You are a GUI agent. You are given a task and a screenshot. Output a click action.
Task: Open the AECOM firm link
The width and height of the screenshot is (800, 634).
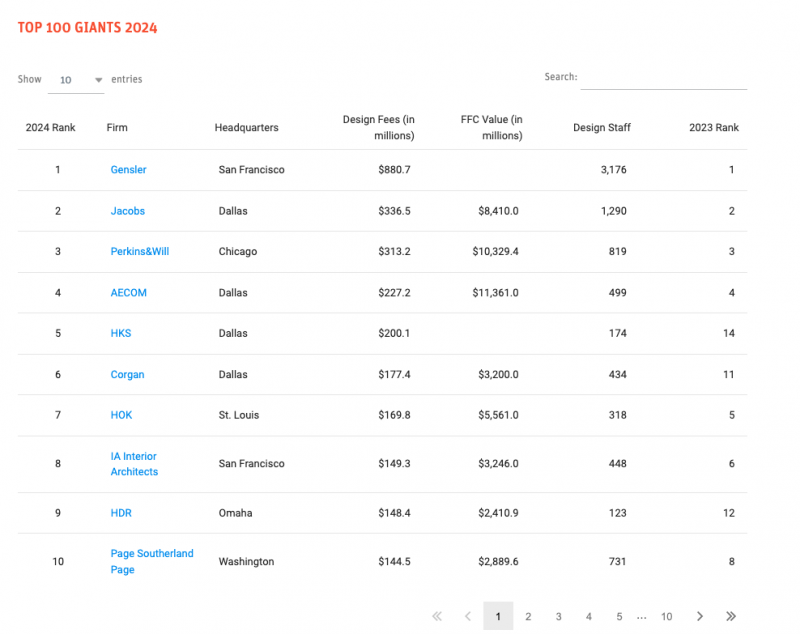tap(129, 293)
